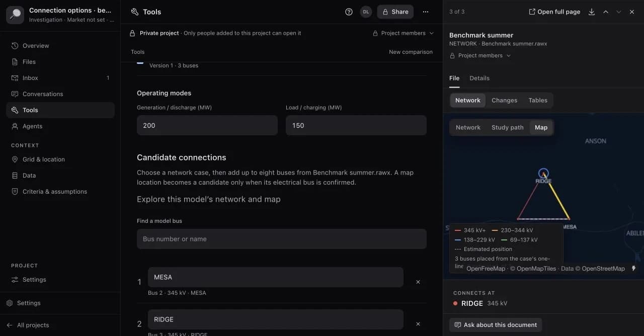Click the RIDGE 345 kV connects-at entry
The width and height of the screenshot is (644, 336).
click(x=480, y=303)
